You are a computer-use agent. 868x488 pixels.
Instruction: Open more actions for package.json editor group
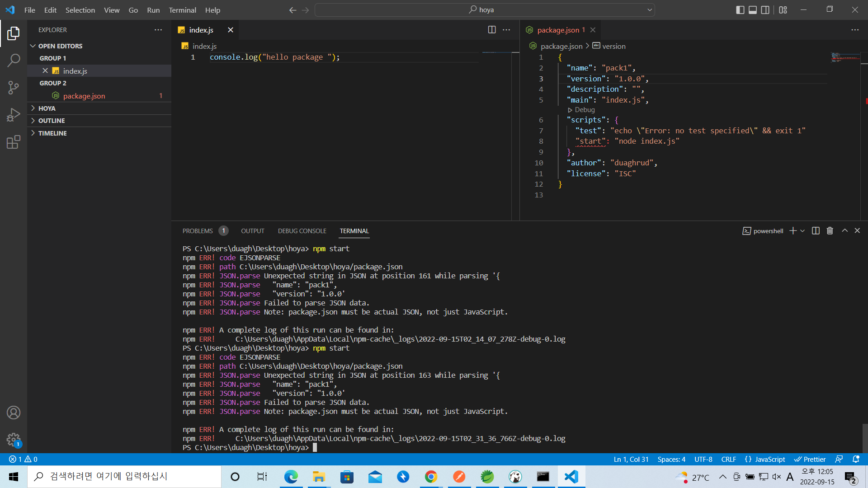855,30
